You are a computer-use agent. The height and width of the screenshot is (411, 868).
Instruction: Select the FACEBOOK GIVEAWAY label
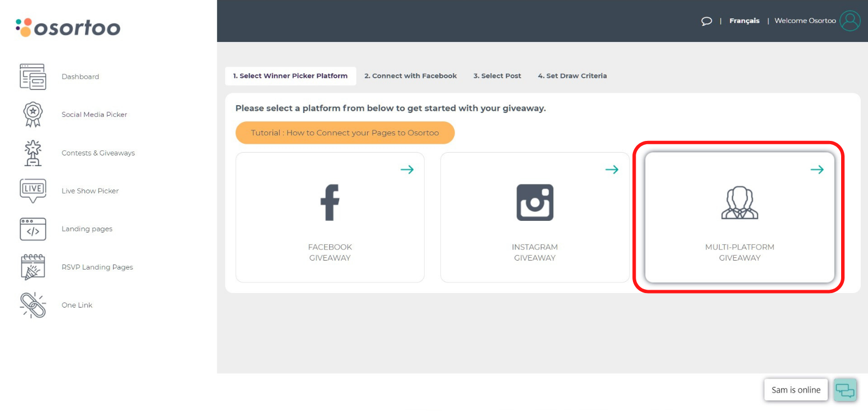tap(330, 252)
